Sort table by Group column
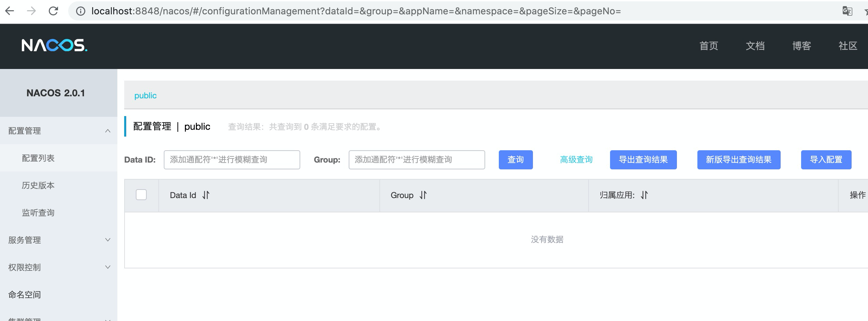This screenshot has width=868, height=321. point(423,195)
